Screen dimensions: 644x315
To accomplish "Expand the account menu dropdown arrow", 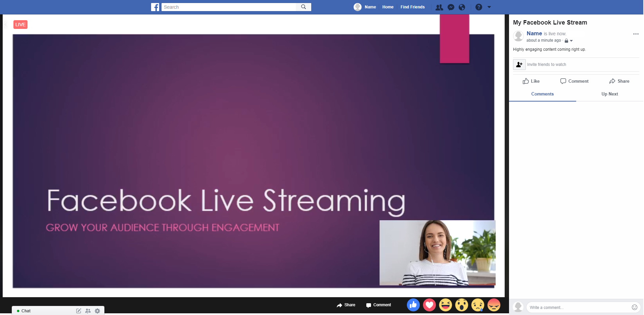I will coord(489,7).
